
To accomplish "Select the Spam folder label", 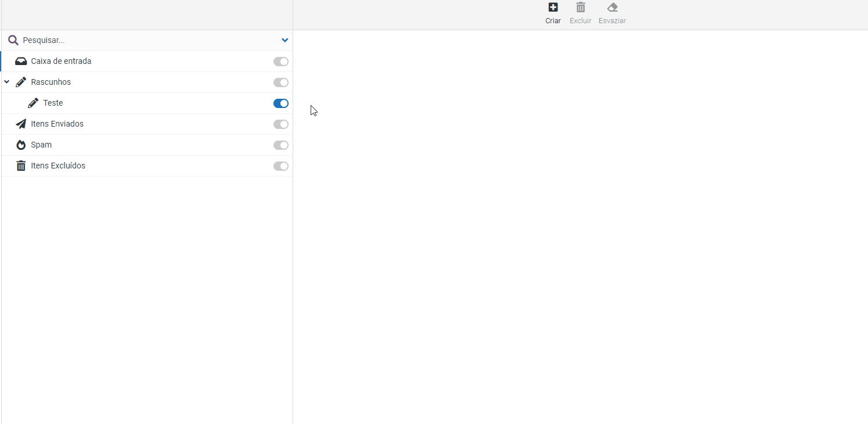I will coord(41,145).
